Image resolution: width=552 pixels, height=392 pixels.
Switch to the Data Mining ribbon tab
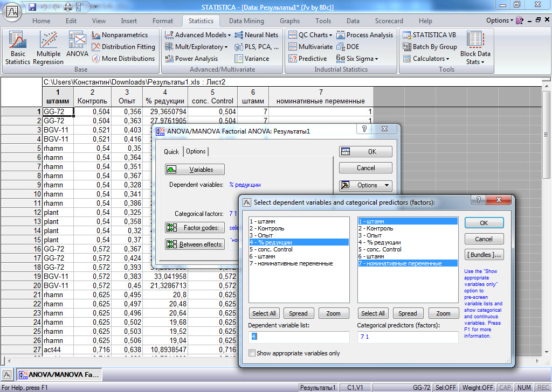point(246,21)
